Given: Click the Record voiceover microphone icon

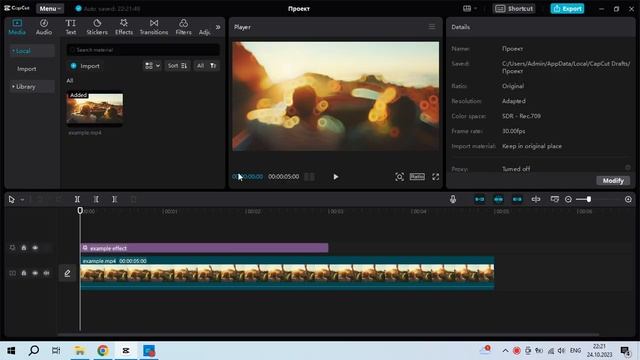Looking at the screenshot, I should [x=453, y=199].
